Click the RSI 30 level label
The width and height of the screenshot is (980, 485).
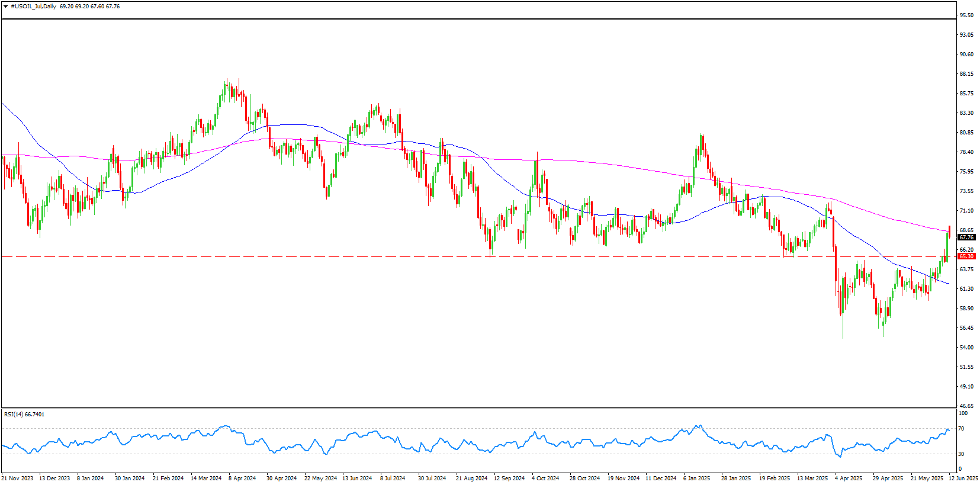962,454
